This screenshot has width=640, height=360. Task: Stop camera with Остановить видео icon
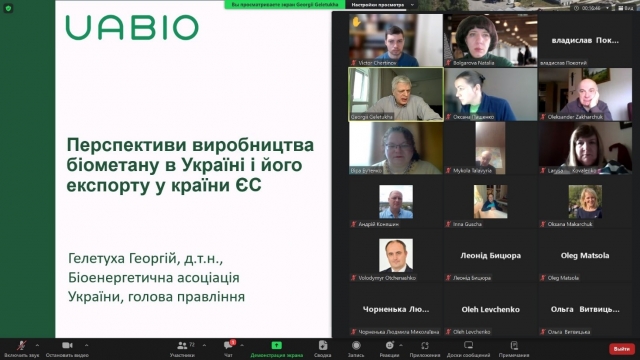[x=67, y=346]
